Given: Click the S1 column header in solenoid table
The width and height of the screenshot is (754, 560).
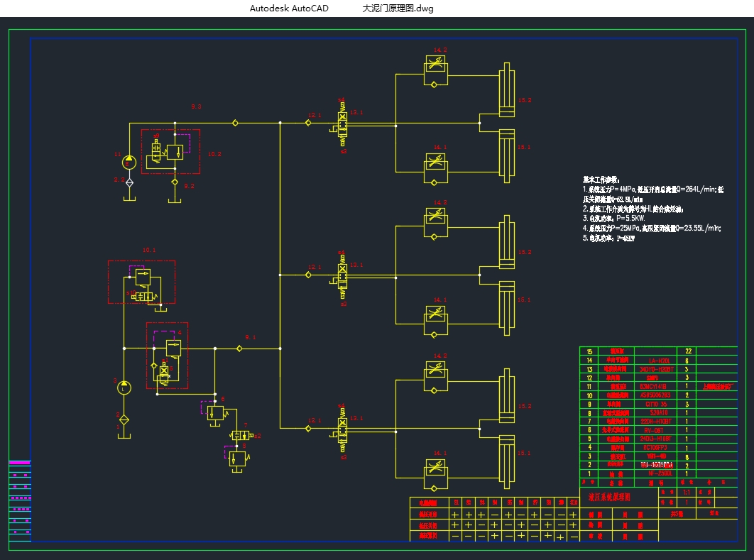Looking at the screenshot, I should tap(455, 503).
